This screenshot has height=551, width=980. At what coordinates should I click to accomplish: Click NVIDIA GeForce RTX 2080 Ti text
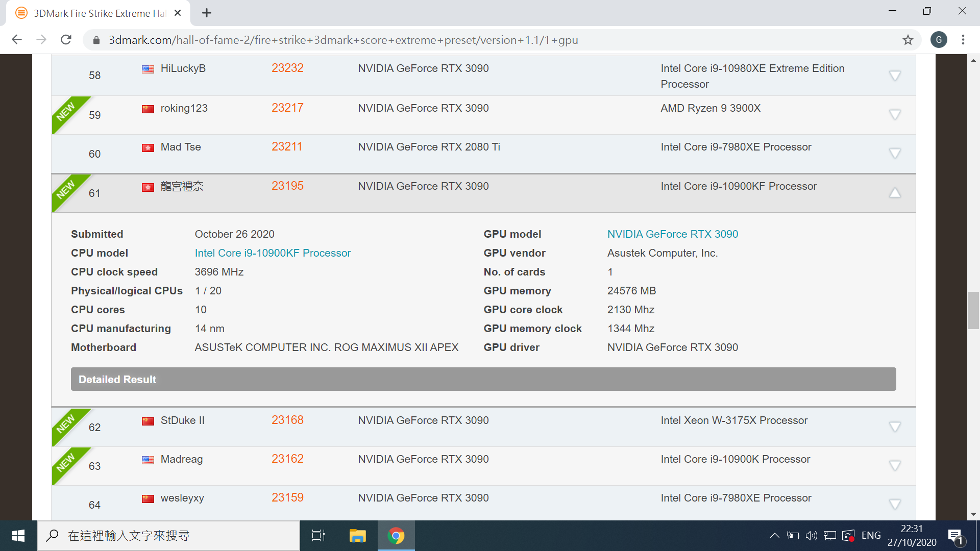429,147
